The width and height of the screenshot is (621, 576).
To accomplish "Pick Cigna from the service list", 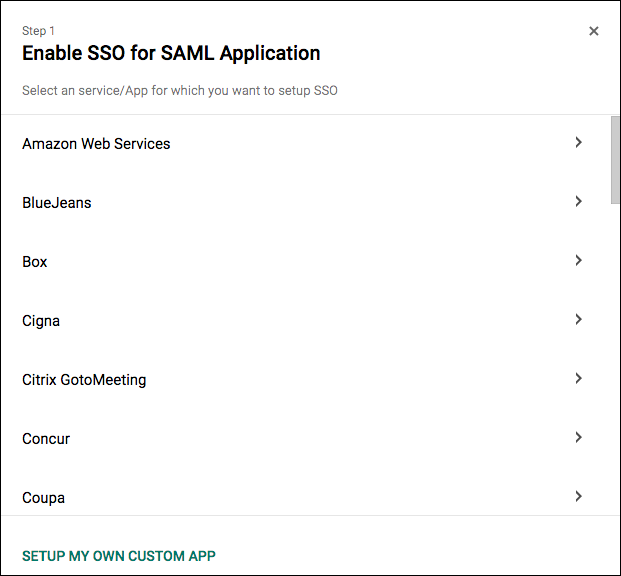I will [x=41, y=321].
